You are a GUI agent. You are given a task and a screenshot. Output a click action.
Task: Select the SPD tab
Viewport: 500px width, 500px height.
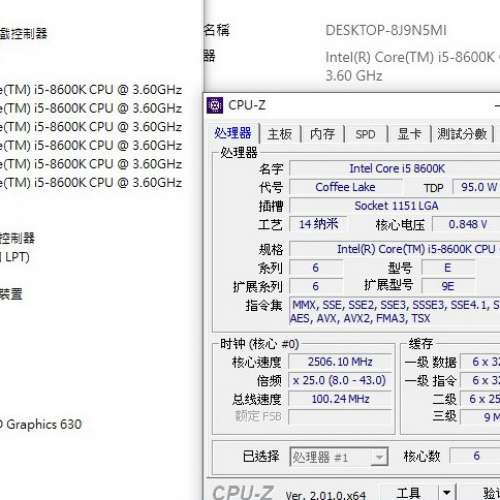[x=365, y=134]
